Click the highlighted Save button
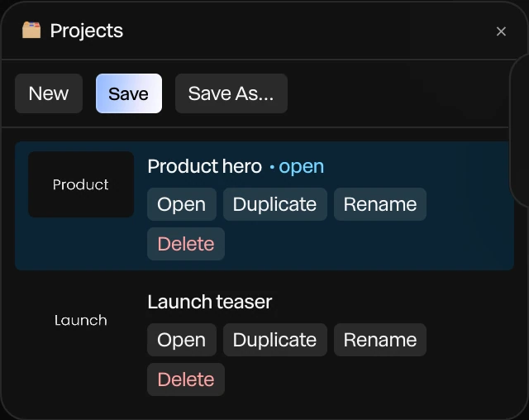Image resolution: width=529 pixels, height=420 pixels. coord(129,93)
